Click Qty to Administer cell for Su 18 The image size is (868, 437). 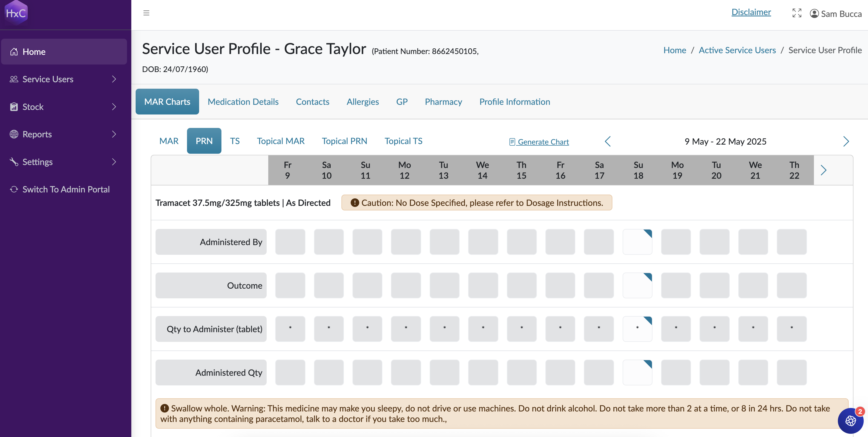coord(637,329)
